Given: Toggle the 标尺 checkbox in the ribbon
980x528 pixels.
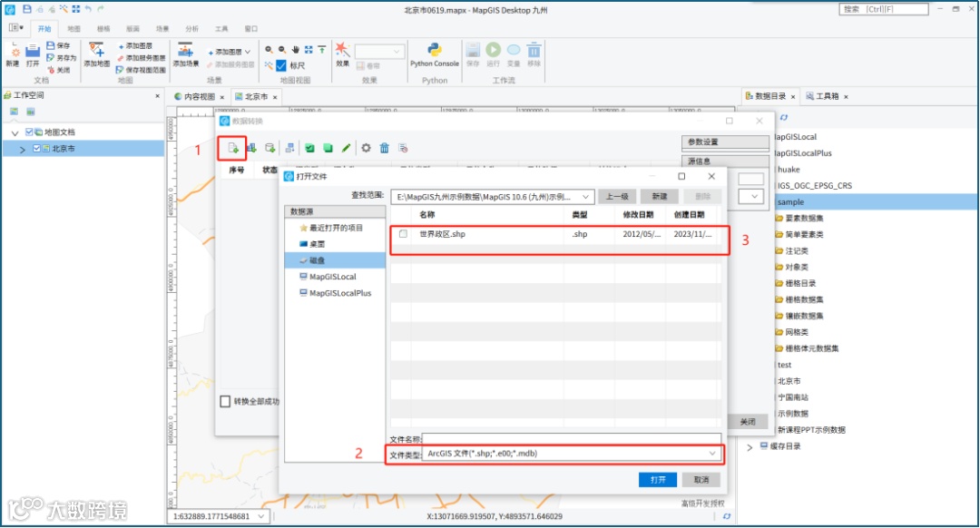Looking at the screenshot, I should tap(281, 65).
